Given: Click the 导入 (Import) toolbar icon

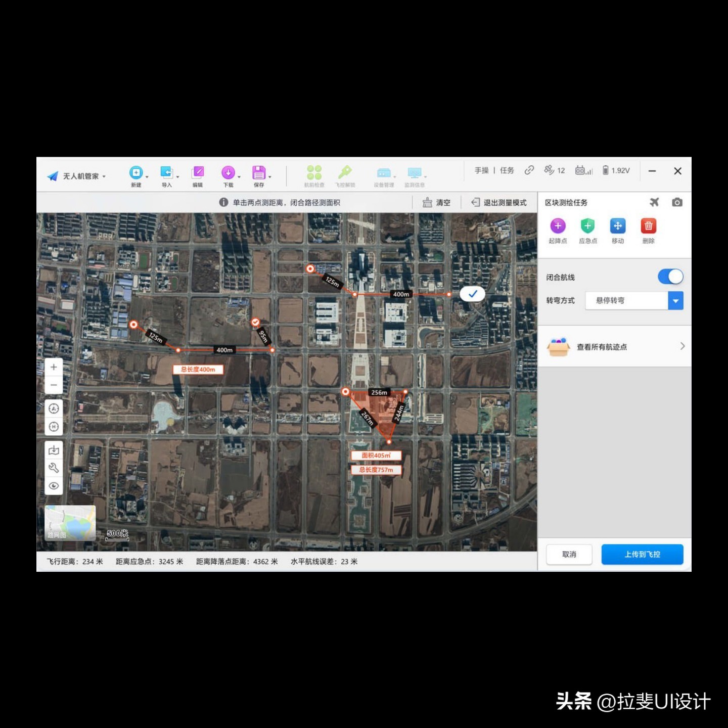Looking at the screenshot, I should tap(166, 173).
